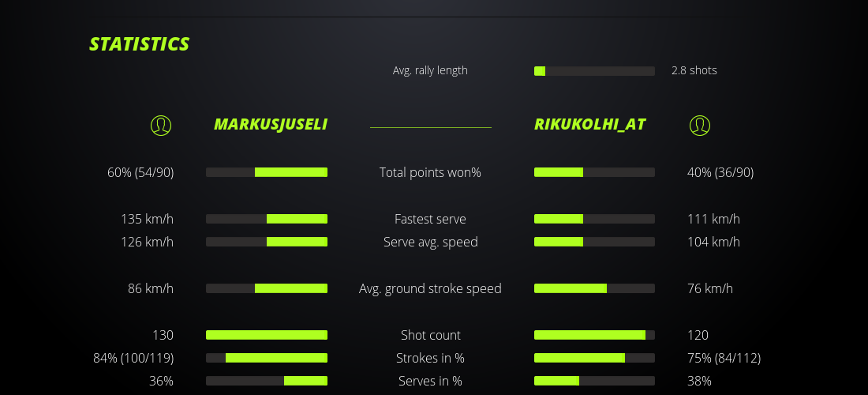Click the 2.8 shots value

(694, 70)
